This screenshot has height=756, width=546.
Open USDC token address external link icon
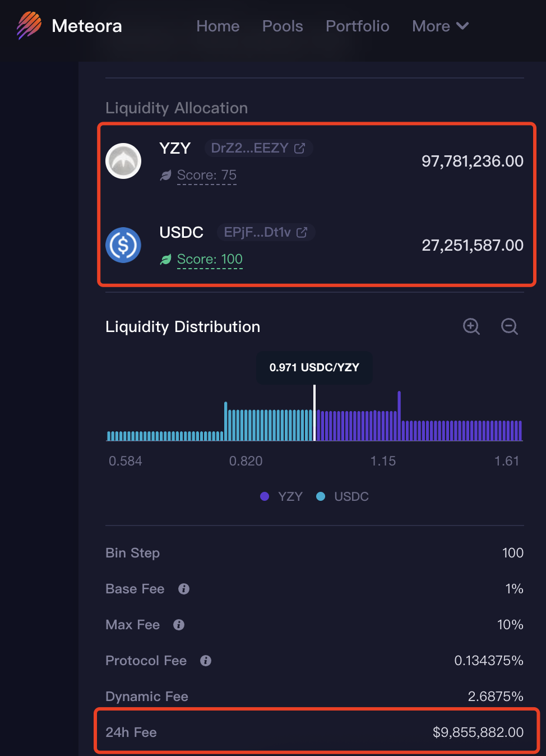coord(302,232)
